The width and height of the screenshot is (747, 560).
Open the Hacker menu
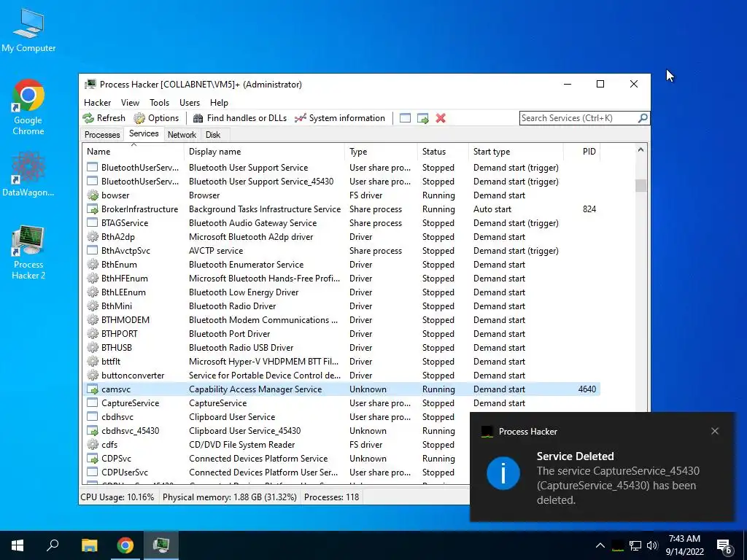97,102
